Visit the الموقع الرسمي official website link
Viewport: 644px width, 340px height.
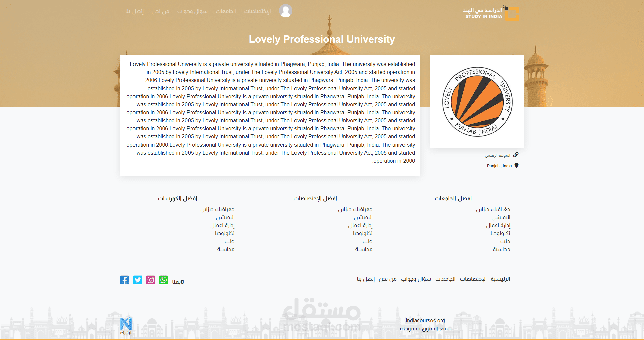pos(498,155)
